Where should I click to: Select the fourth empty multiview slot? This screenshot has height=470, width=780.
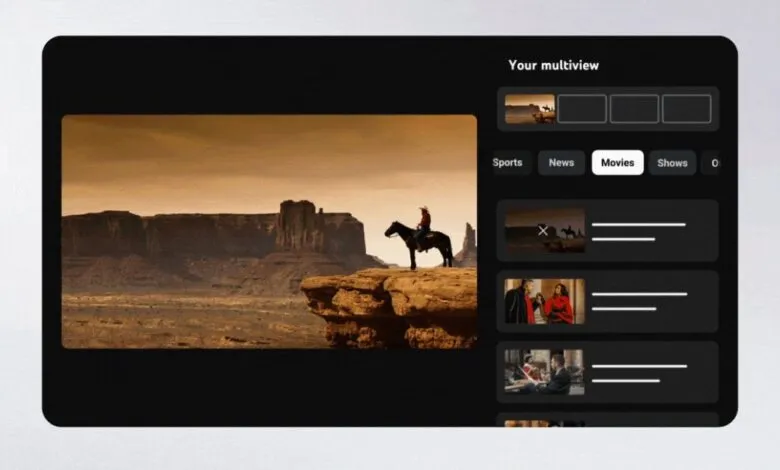(686, 109)
